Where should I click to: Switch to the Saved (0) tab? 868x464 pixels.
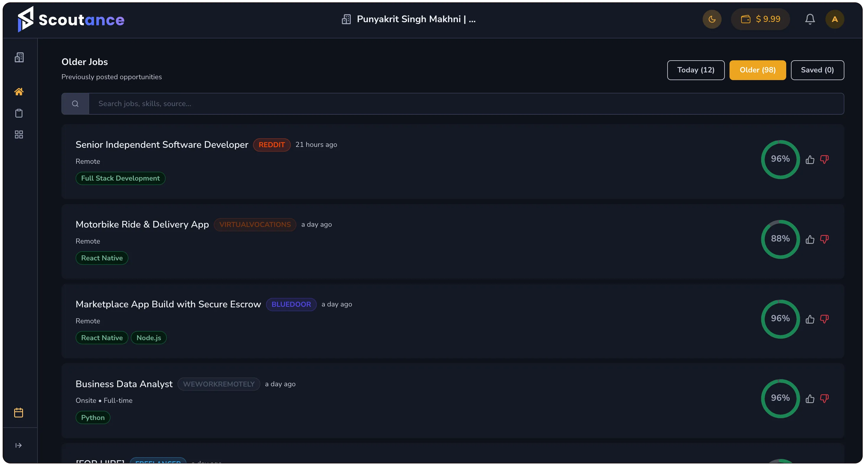coord(817,70)
